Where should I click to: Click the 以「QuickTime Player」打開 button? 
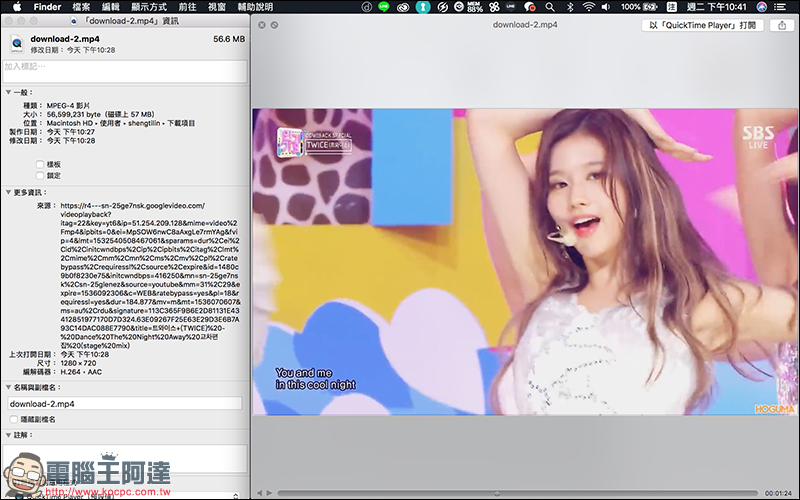tap(702, 25)
